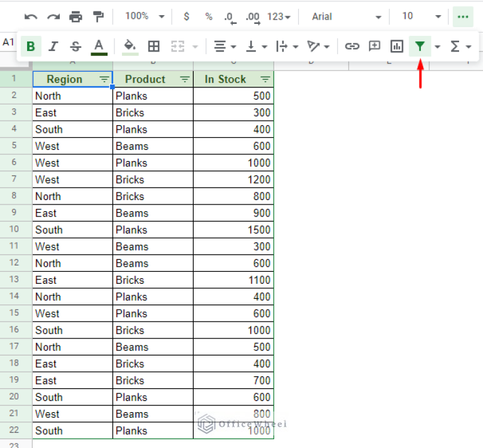The width and height of the screenshot is (483, 448).
Task: Click Beams in row 12
Action: (x=153, y=264)
